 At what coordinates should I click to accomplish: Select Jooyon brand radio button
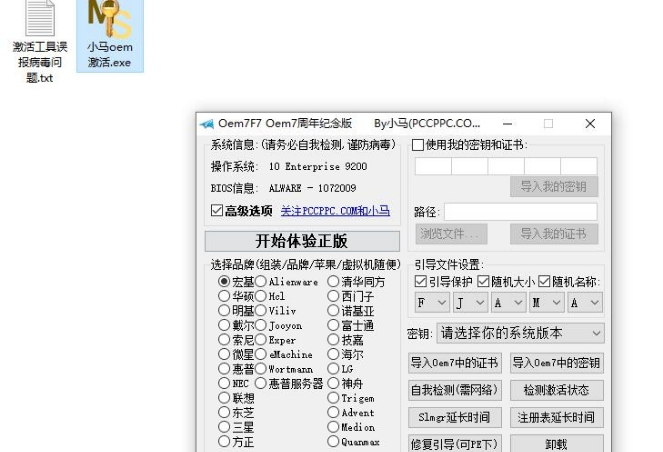pyautogui.click(x=261, y=325)
